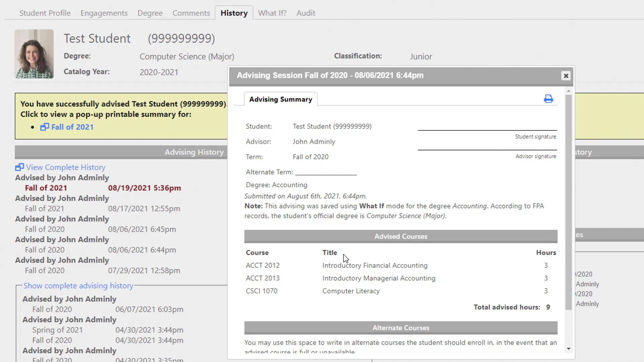The width and height of the screenshot is (644, 362).
Task: Click the Alternate Courses section header
Action: point(401,328)
